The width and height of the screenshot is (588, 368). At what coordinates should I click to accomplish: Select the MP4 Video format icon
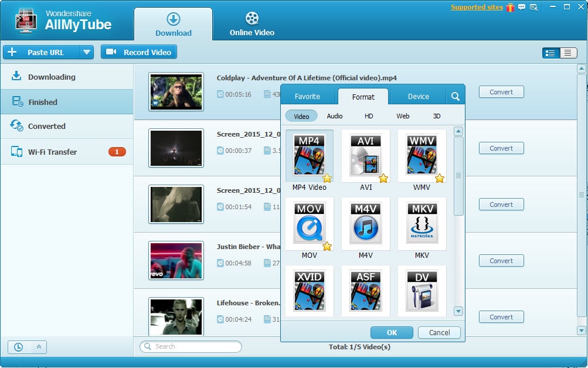(x=310, y=155)
